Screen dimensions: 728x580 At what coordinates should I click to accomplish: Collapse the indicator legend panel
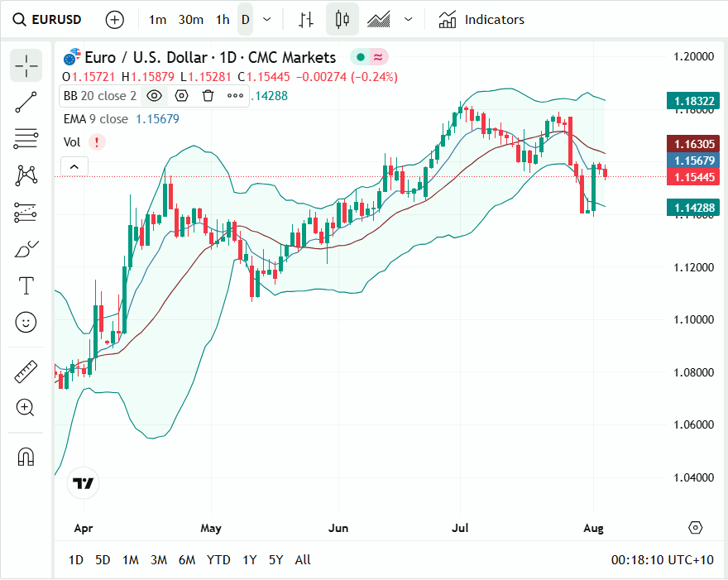74,167
